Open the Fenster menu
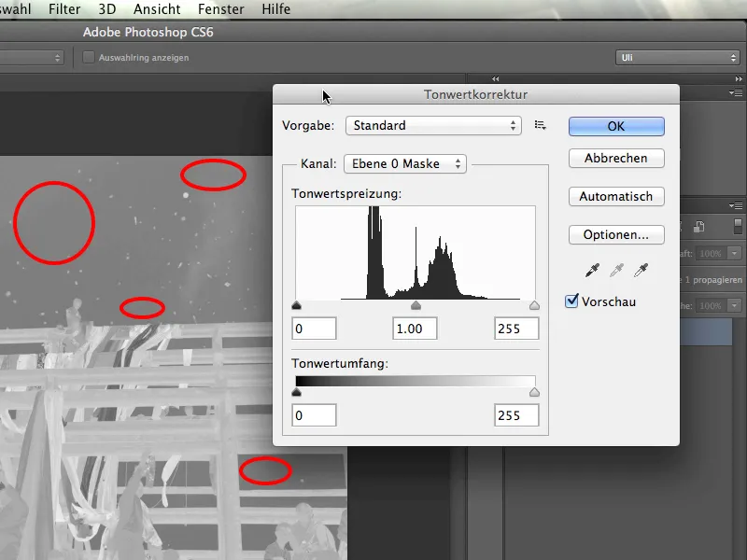This screenshot has height=560, width=747. click(221, 9)
